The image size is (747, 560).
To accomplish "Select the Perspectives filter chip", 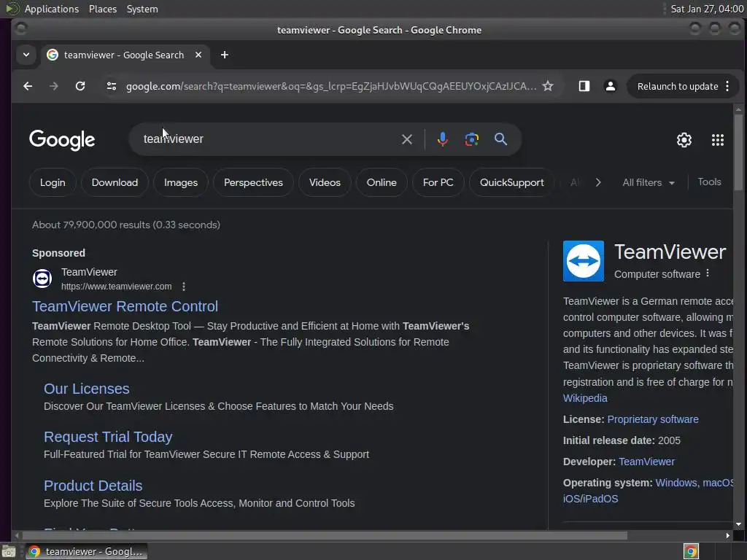I will click(x=253, y=182).
